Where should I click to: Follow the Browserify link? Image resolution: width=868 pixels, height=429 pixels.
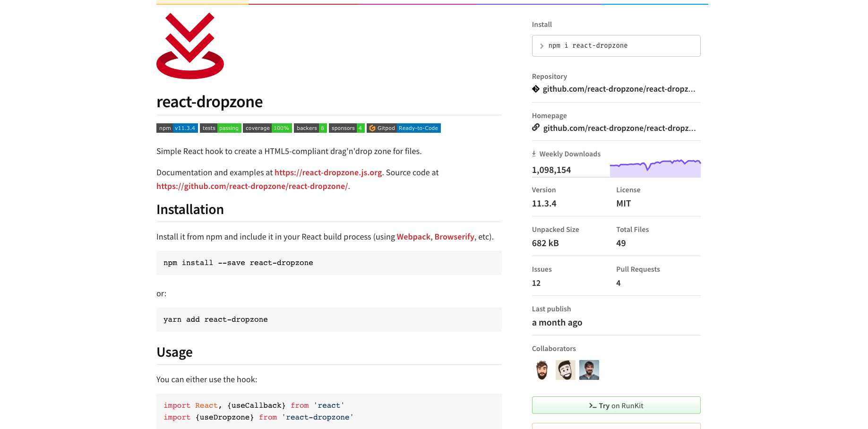(455, 237)
